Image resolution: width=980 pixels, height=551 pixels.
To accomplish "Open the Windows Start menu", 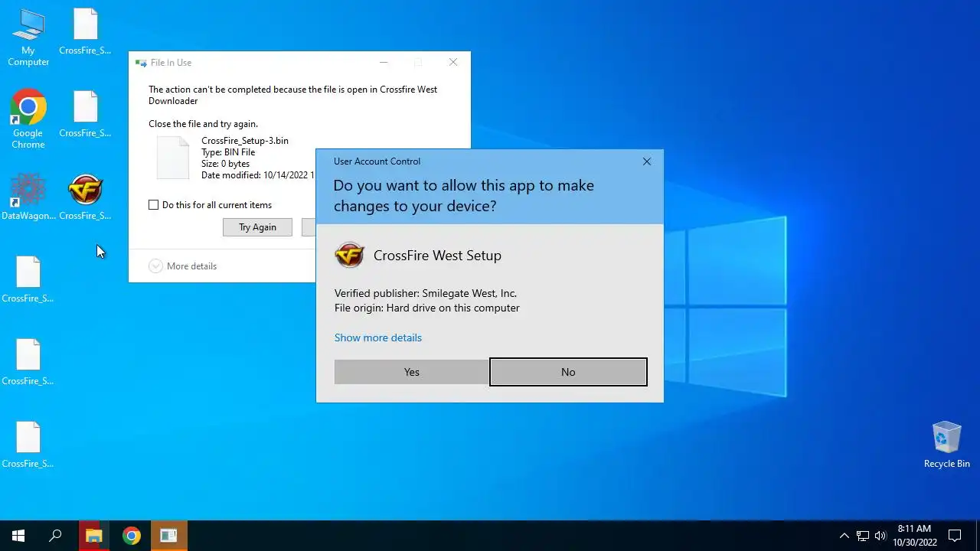I will (x=18, y=536).
